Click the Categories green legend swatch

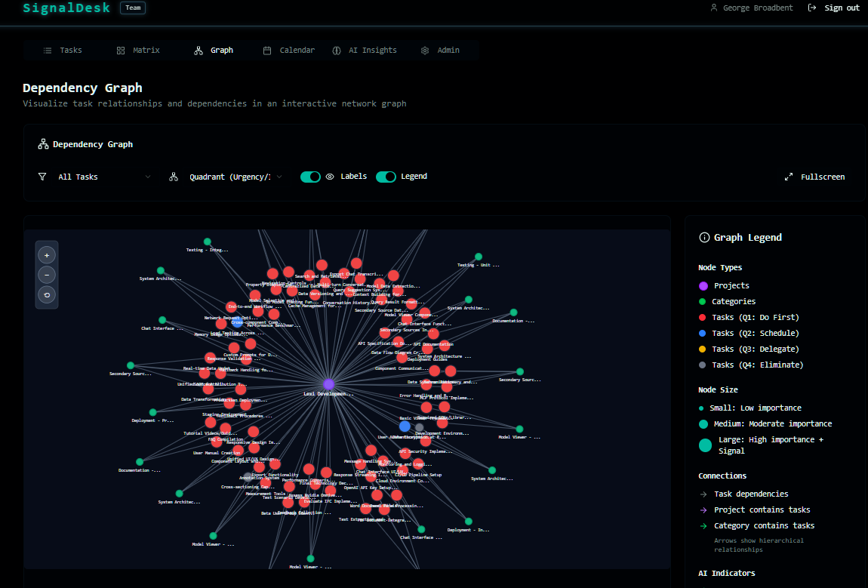pyautogui.click(x=703, y=302)
